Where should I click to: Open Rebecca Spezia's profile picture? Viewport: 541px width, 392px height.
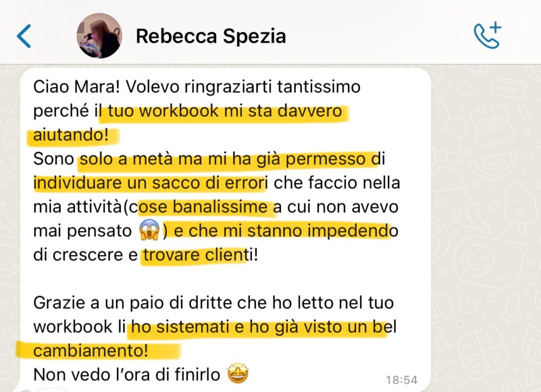(99, 36)
